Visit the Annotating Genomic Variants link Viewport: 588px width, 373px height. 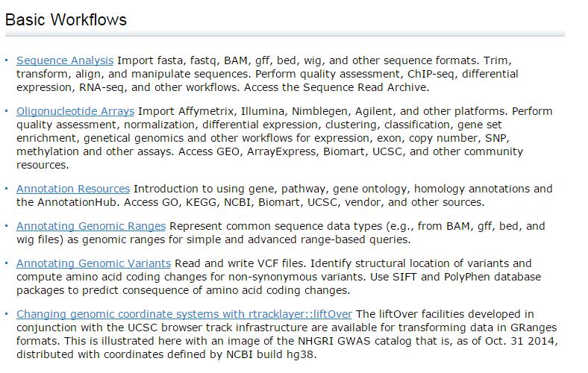[94, 263]
